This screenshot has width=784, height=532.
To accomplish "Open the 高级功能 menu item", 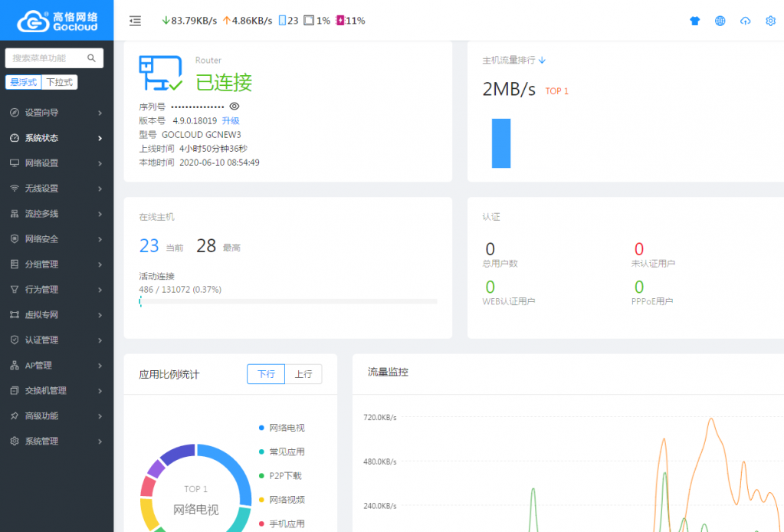I will pos(57,416).
